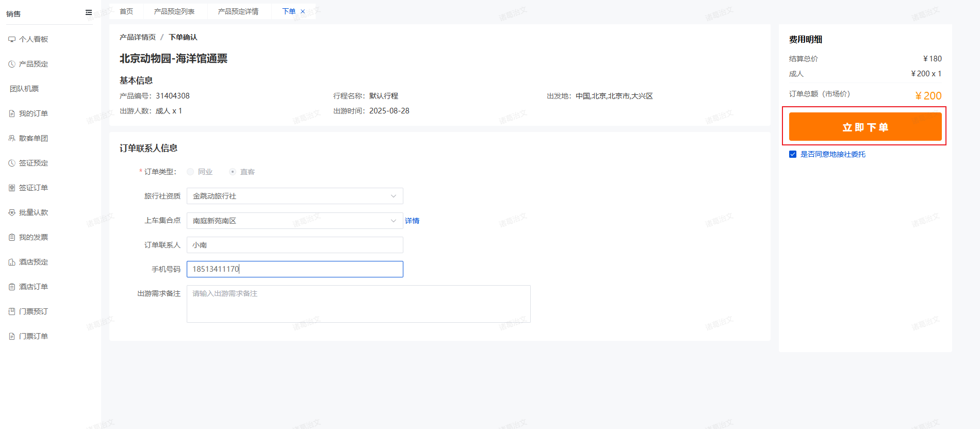Click the 出游需求备注 text area
This screenshot has width=980, height=429.
pyautogui.click(x=358, y=304)
